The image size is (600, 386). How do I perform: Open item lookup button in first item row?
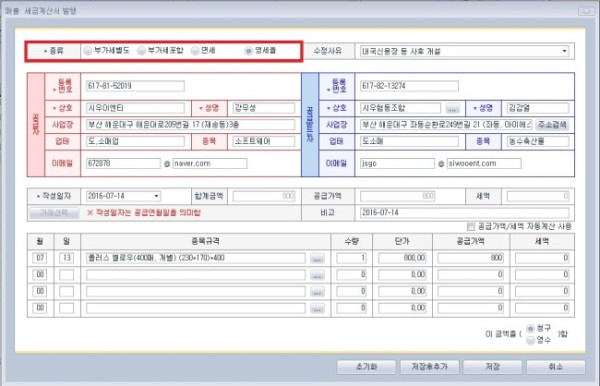317,259
